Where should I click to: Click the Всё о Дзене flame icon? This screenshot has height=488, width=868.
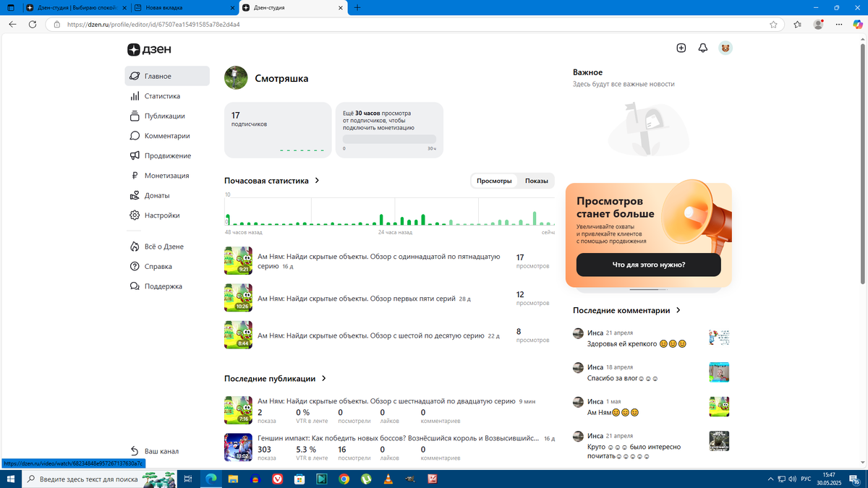pos(135,247)
